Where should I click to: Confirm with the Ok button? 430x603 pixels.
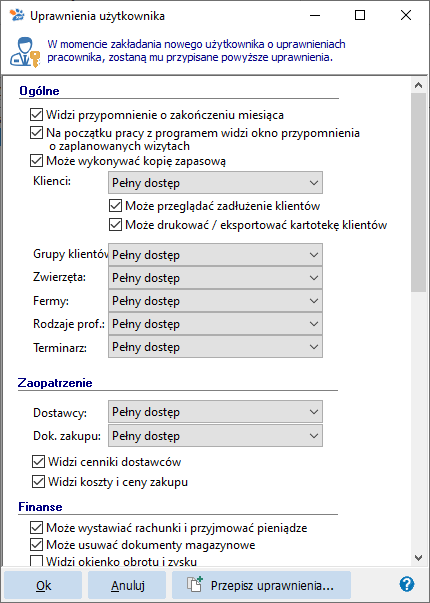point(43,585)
